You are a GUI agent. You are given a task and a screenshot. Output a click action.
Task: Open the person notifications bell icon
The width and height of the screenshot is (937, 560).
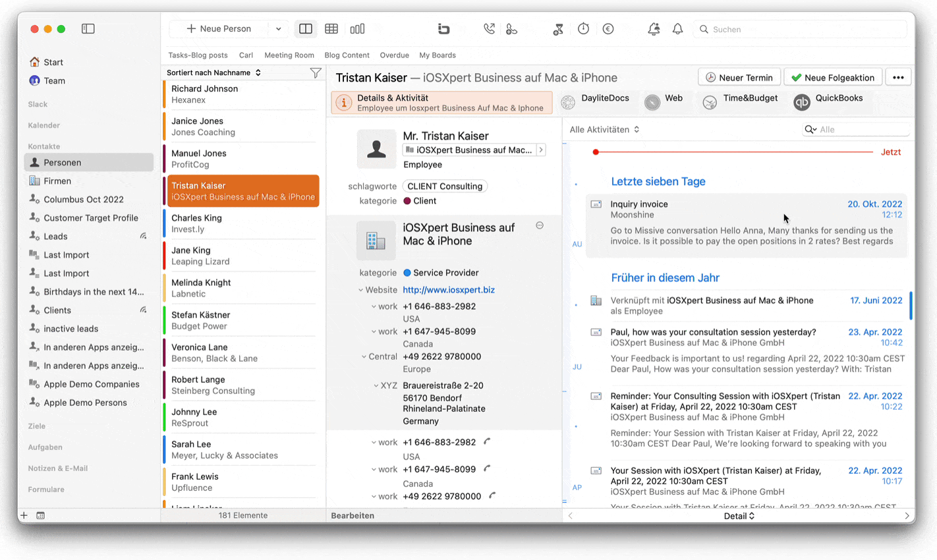[x=654, y=29]
